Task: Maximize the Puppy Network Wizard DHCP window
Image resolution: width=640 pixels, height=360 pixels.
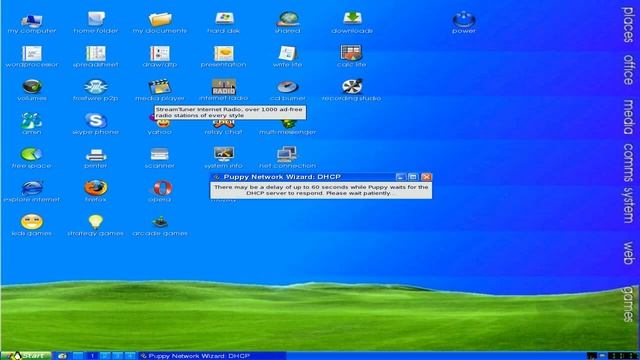Action: point(413,177)
